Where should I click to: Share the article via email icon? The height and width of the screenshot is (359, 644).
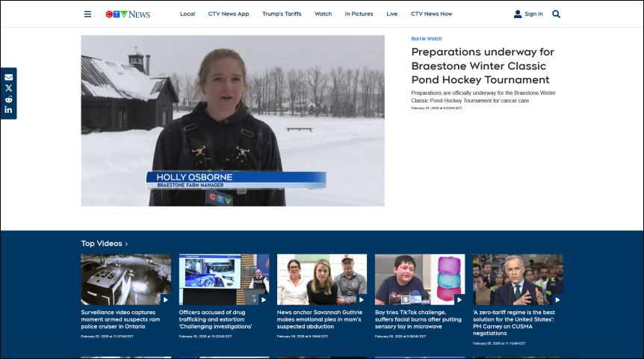(9, 77)
